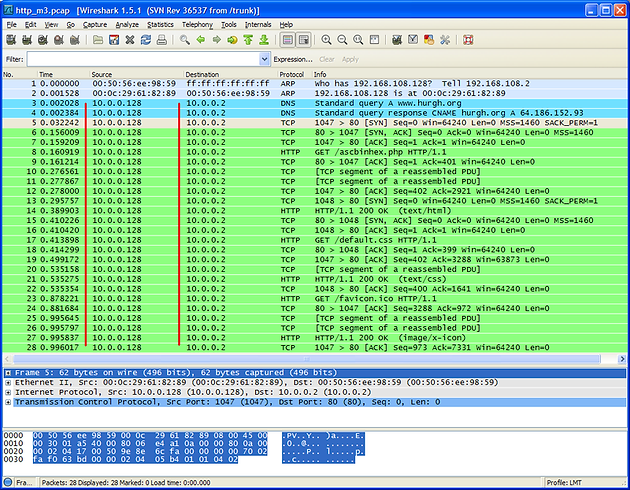
Task: Expand Transmission Control Protocol node
Action: click(x=8, y=402)
